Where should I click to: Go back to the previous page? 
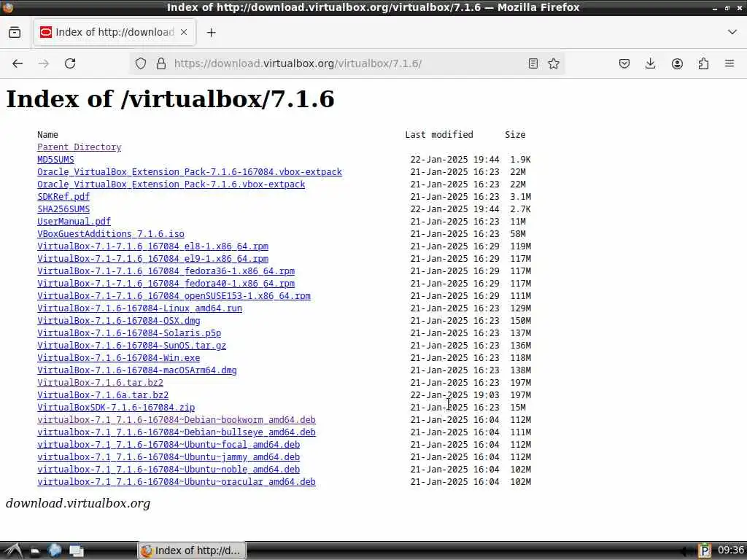pyautogui.click(x=18, y=63)
